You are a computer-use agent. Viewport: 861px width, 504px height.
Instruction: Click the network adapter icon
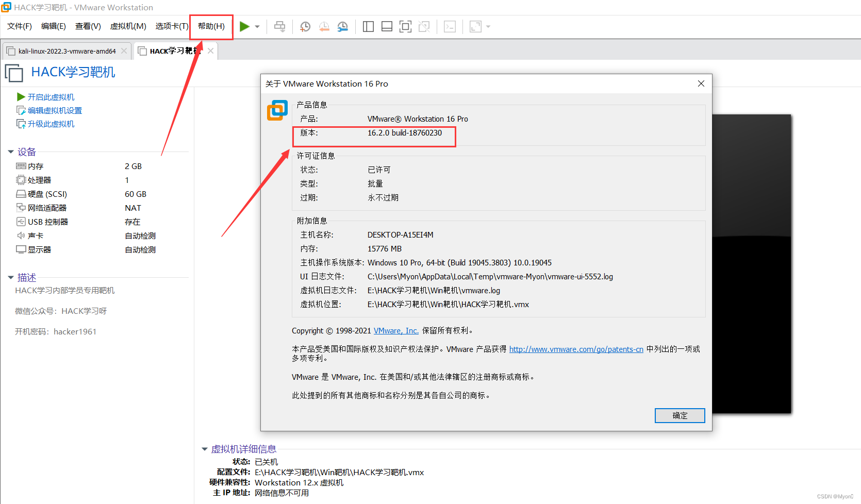(x=21, y=208)
